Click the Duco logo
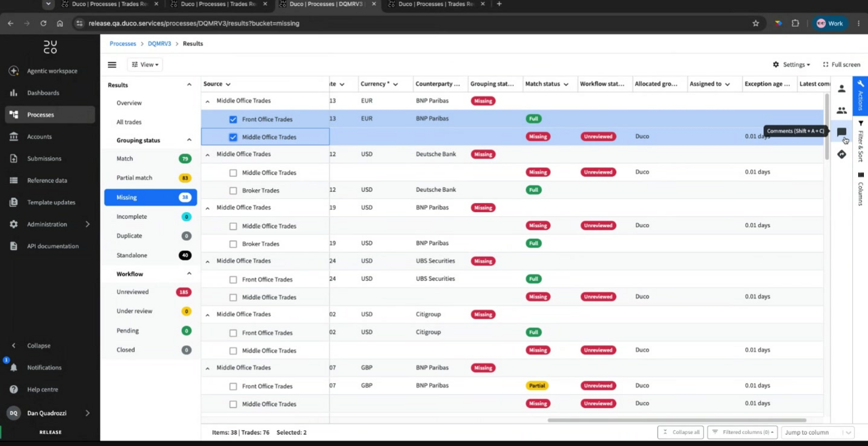 click(x=50, y=47)
